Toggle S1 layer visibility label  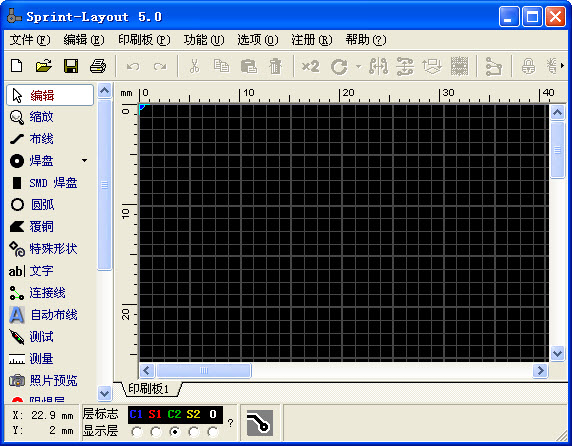[x=155, y=414]
